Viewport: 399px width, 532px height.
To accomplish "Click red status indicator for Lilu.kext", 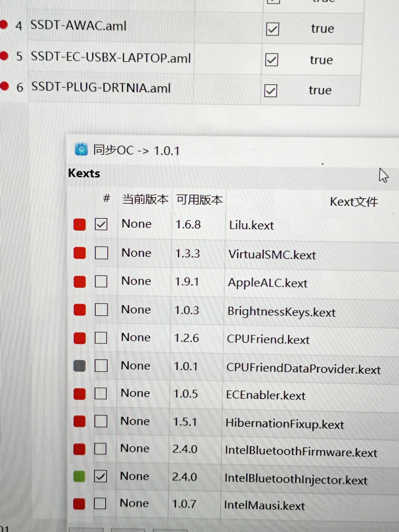I will point(80,225).
